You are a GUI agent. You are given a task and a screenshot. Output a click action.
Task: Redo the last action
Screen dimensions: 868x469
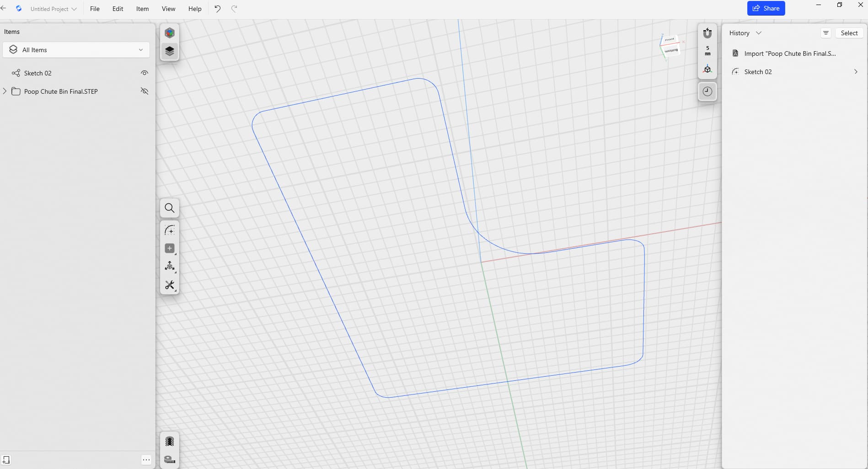234,9
